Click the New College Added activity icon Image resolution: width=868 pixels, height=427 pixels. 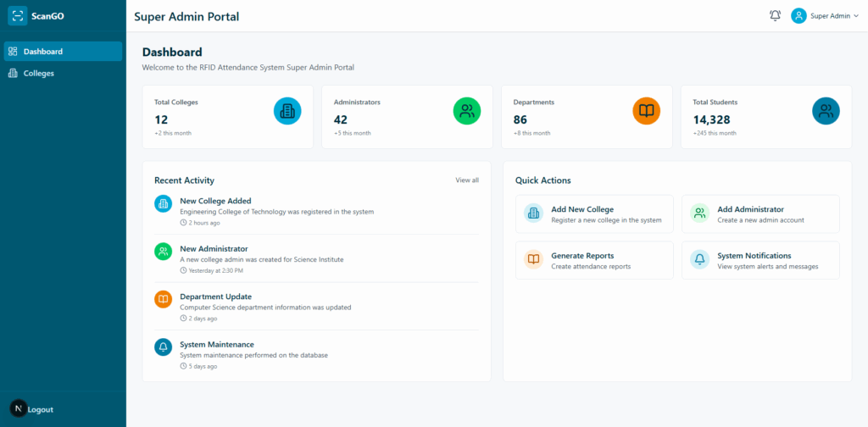point(163,203)
